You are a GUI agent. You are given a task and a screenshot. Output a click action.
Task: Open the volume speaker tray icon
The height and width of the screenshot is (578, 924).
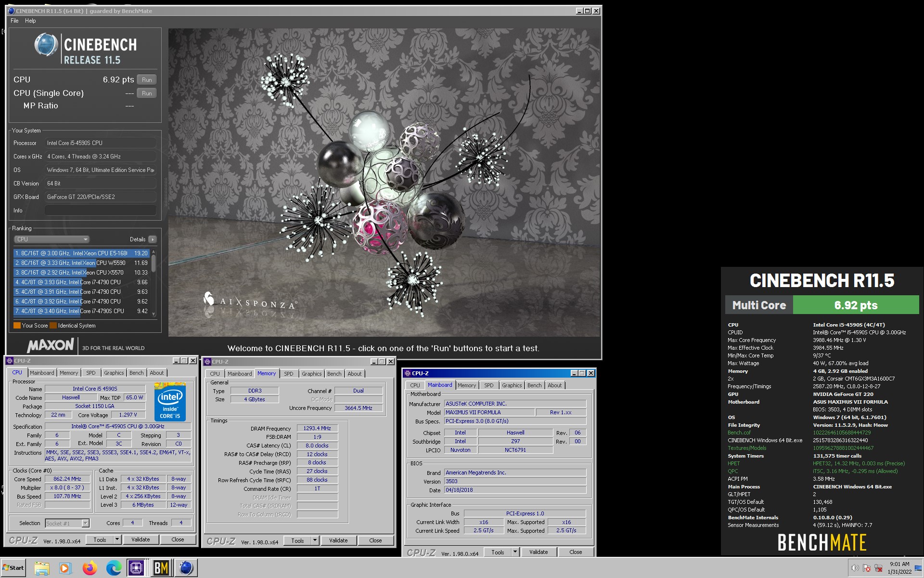(855, 568)
